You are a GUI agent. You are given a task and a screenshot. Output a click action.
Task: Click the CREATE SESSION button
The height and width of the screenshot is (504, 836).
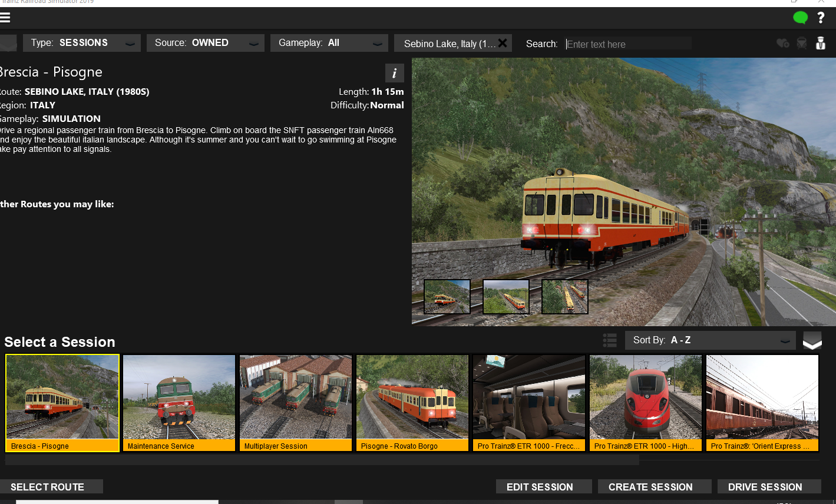click(654, 487)
